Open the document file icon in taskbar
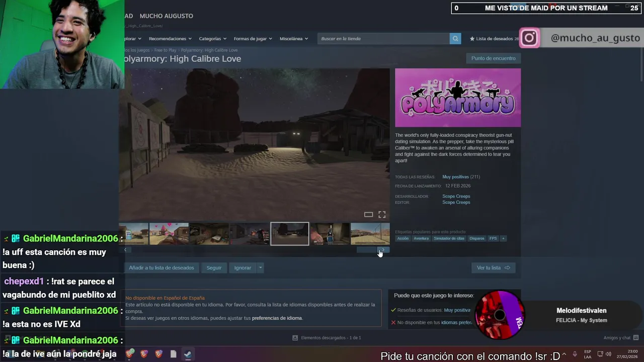Viewport: 644px width, 362px height. 173,354
